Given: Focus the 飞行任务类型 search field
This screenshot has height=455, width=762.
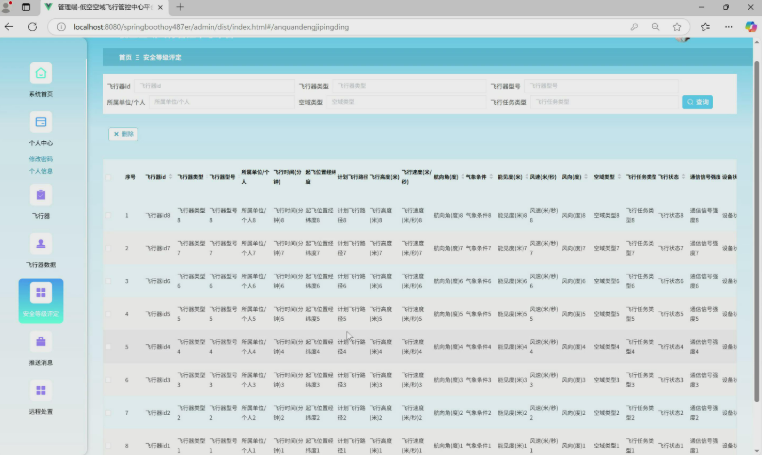Looking at the screenshot, I should [x=605, y=102].
